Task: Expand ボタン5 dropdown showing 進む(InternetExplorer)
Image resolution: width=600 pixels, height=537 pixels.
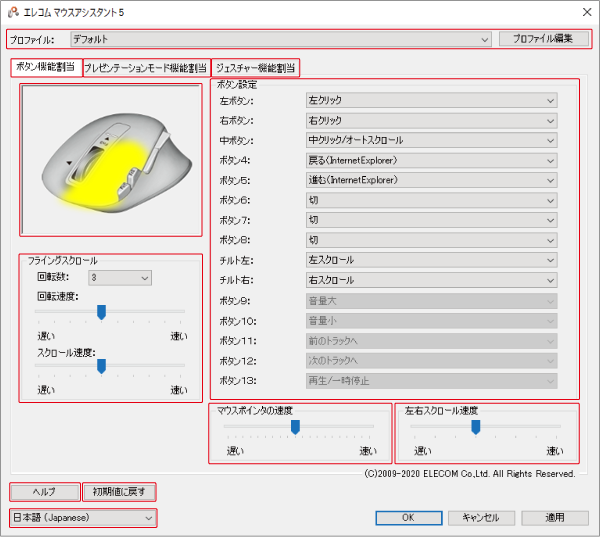Action: [431, 180]
